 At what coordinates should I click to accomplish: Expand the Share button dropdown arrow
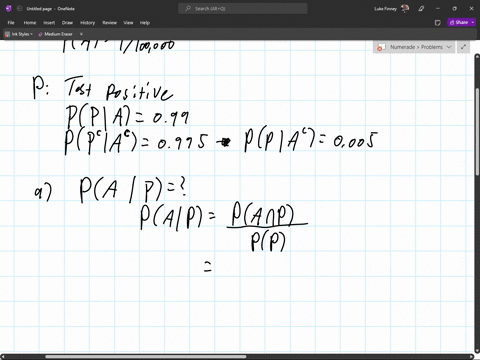tap(473, 22)
